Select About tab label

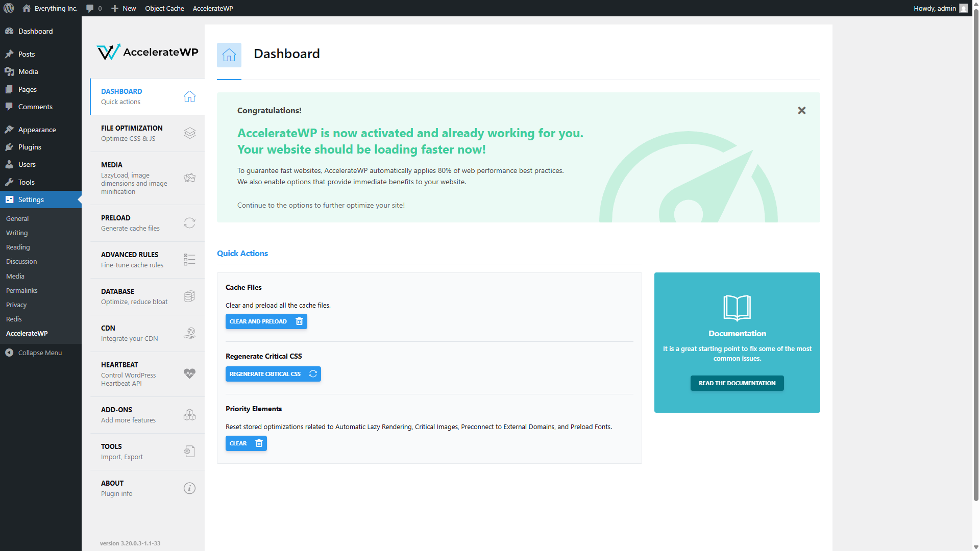tap(112, 483)
